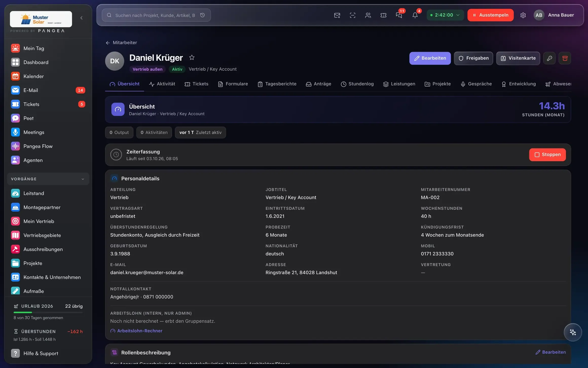
Task: Open E-Mail with 14 unread
Action: [48, 90]
